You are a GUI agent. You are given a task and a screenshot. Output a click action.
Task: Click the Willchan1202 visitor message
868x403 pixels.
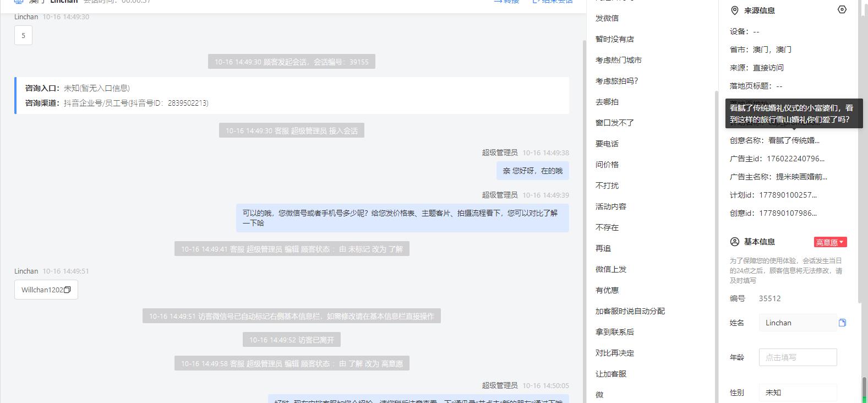click(46, 290)
